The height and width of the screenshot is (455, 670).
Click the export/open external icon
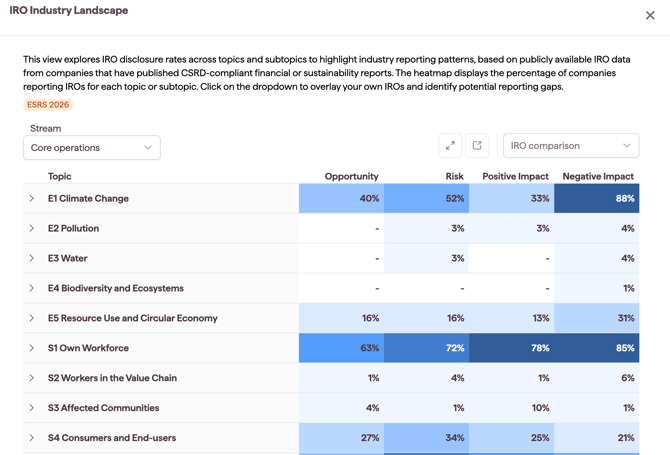tap(477, 146)
